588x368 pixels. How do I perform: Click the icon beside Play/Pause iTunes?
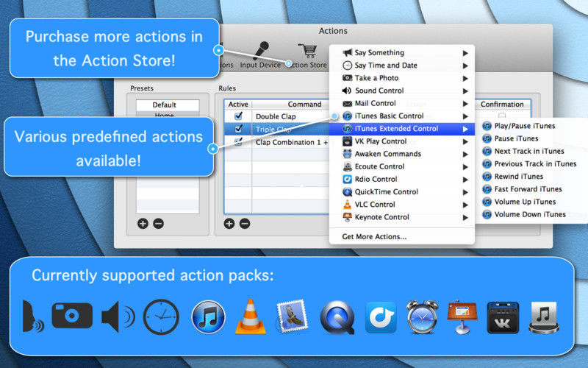click(x=487, y=126)
